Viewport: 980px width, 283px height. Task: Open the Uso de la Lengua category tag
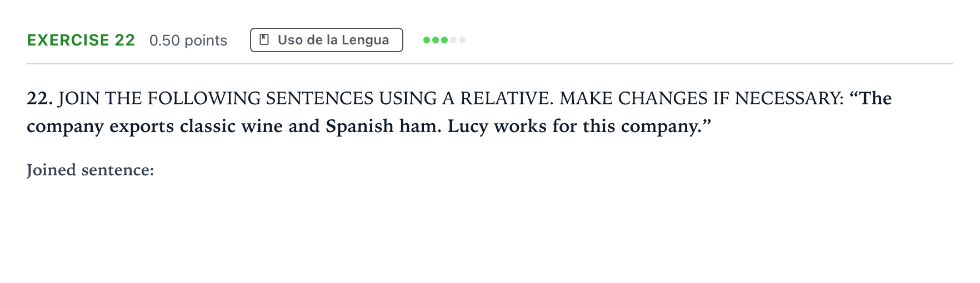click(327, 40)
